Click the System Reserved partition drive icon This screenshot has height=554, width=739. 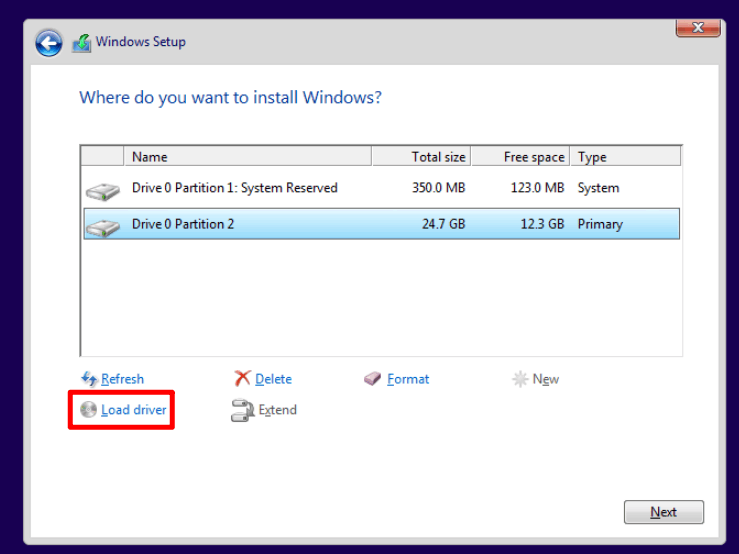[103, 191]
